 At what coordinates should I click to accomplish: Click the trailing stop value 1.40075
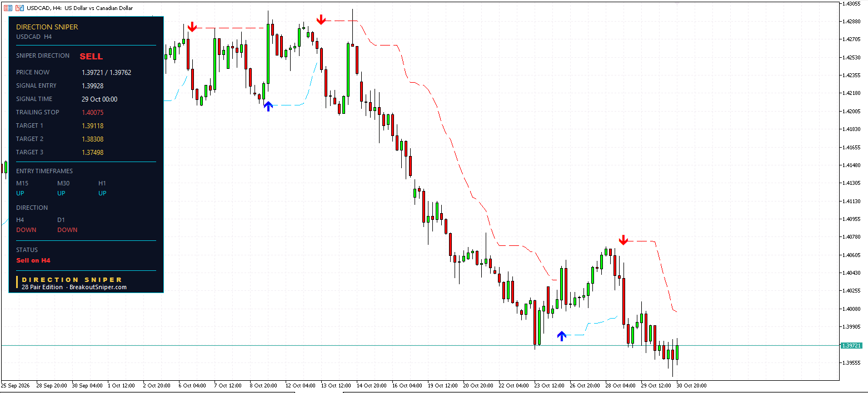click(x=93, y=112)
